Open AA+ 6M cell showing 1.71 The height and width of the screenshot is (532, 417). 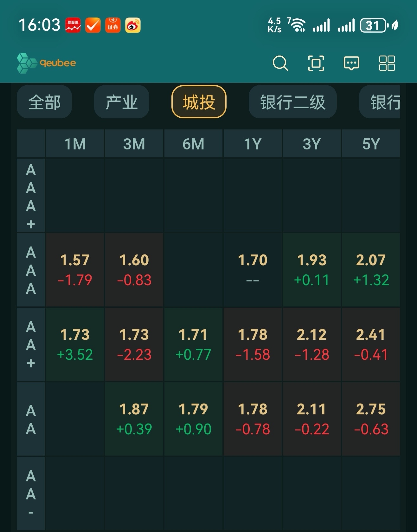point(193,345)
